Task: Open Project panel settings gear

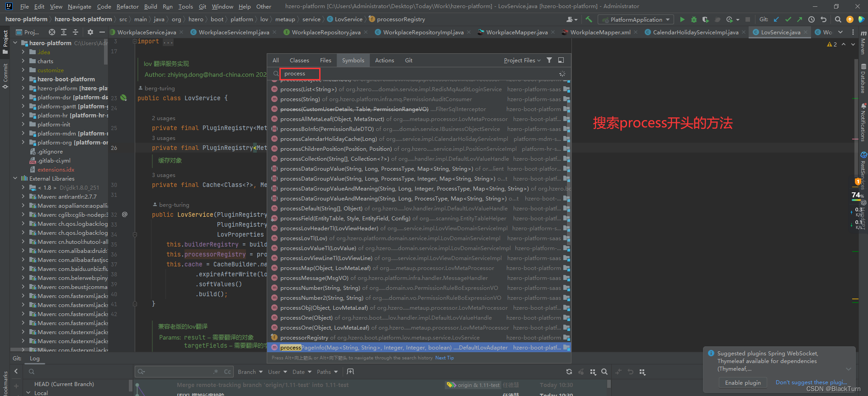Action: (x=90, y=32)
